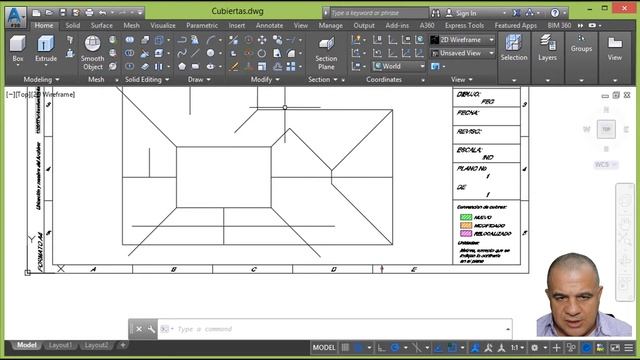Expand the Draw panel
This screenshot has width=640, height=360.
[199, 80]
